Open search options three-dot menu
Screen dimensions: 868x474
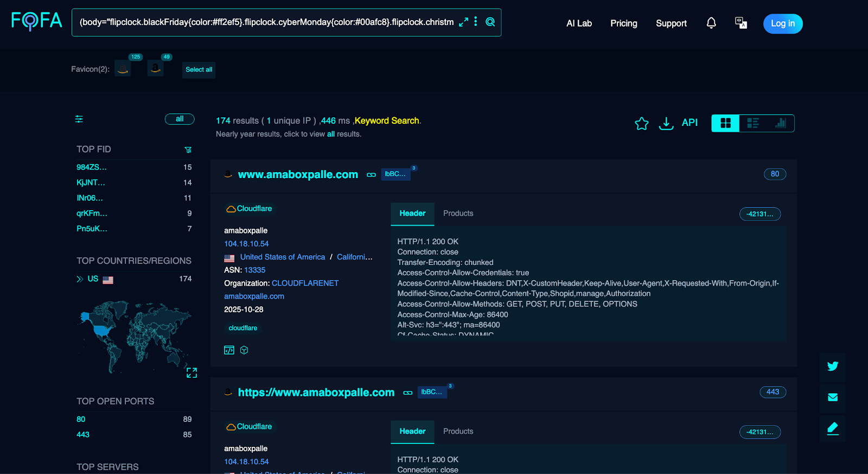476,22
